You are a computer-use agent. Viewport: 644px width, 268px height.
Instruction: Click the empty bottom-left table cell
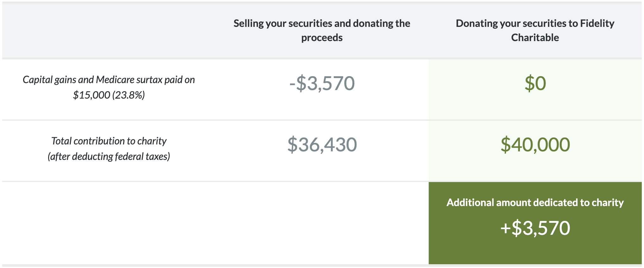tap(109, 223)
